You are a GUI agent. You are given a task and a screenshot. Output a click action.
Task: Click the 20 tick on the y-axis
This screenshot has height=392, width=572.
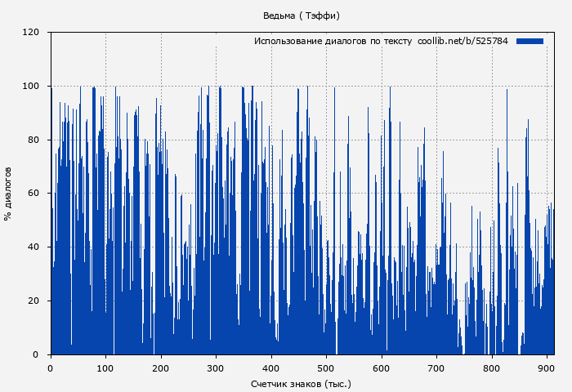click(34, 301)
